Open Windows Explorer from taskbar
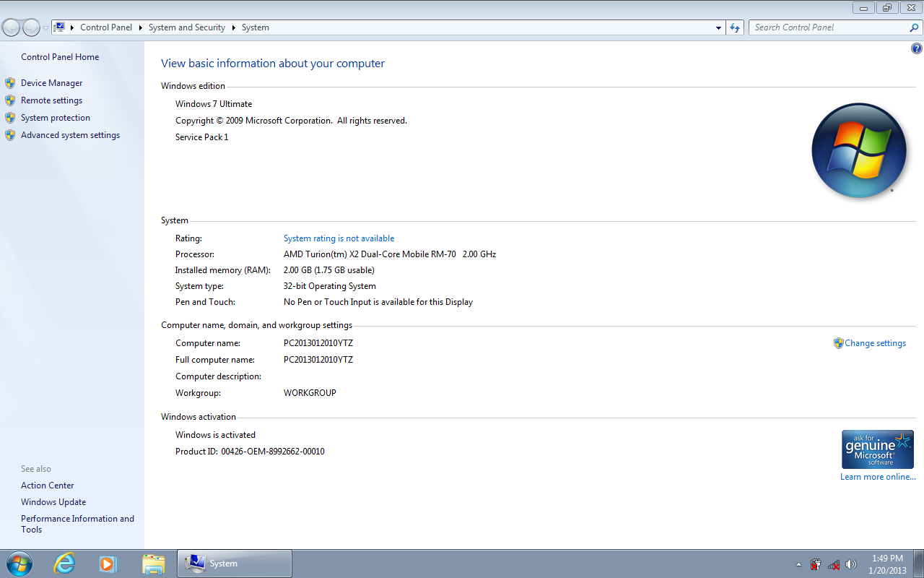 (x=153, y=564)
